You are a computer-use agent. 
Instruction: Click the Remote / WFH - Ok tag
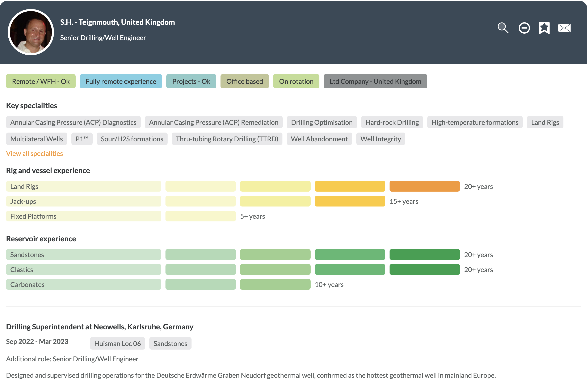click(x=41, y=81)
